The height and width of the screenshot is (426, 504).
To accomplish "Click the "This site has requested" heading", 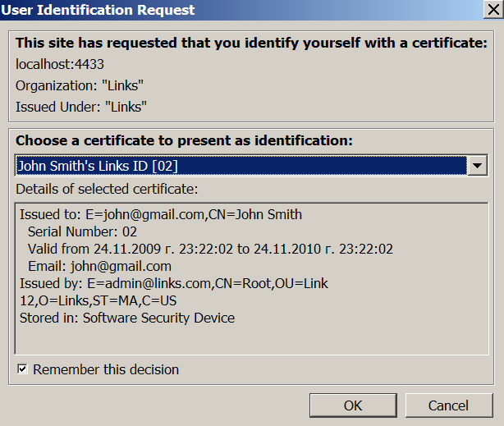I will 251,43.
